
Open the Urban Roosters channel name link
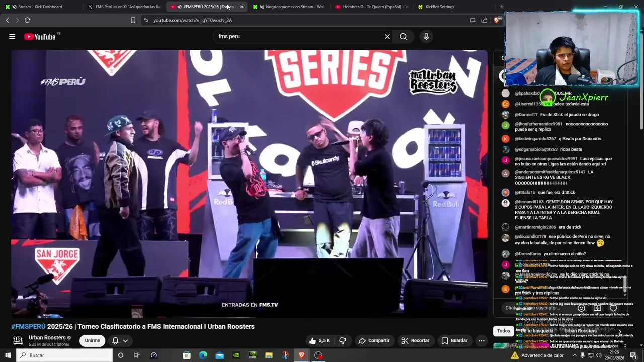tap(47, 338)
